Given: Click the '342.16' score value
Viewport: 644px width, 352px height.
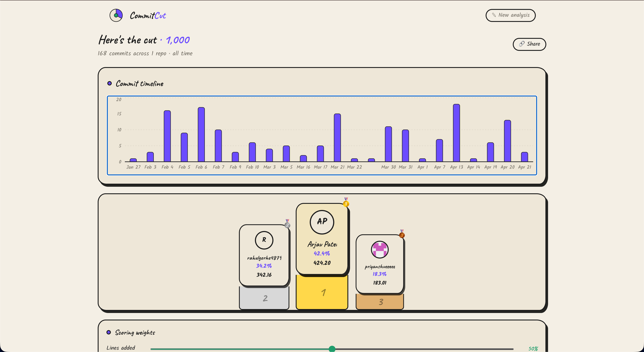Looking at the screenshot, I should 264,275.
